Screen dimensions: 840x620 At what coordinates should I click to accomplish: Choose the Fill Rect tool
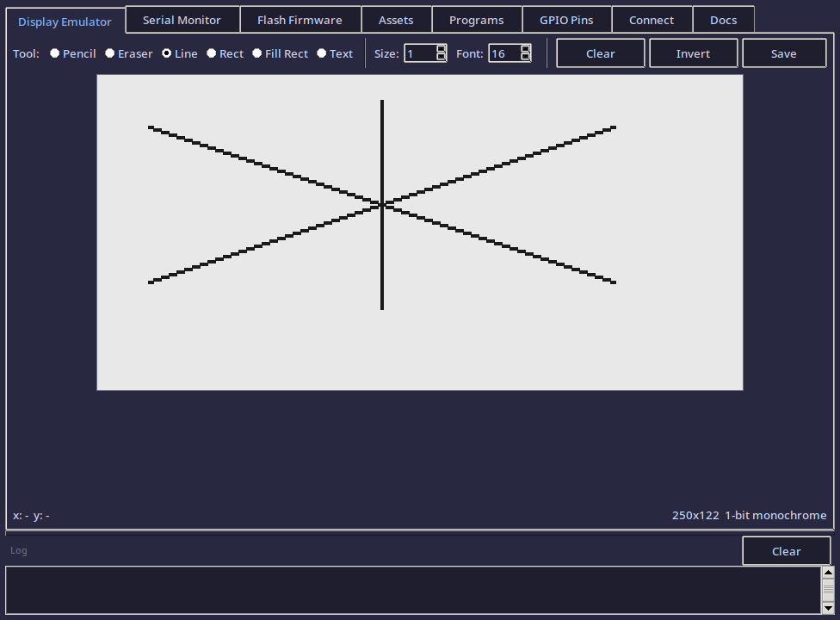(x=256, y=53)
